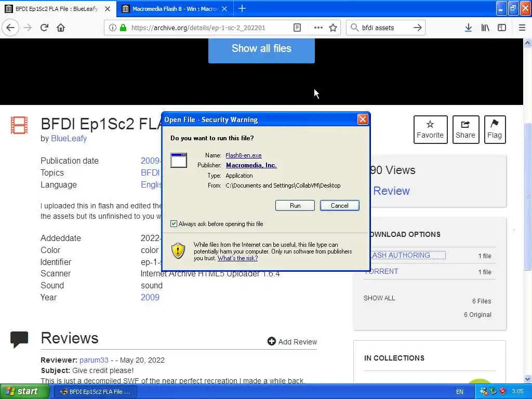
Task: Open uploader BlueLeafy profile link
Action: (69, 138)
